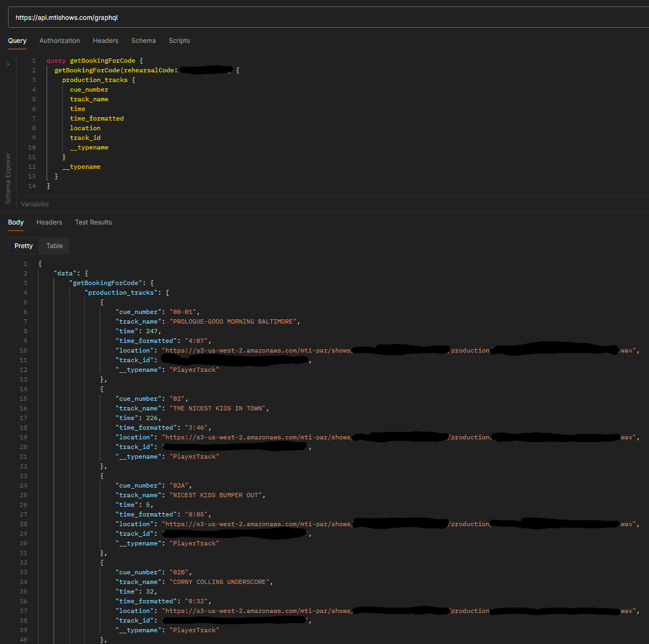
Task: Switch response view to Pretty
Action: (x=24, y=246)
